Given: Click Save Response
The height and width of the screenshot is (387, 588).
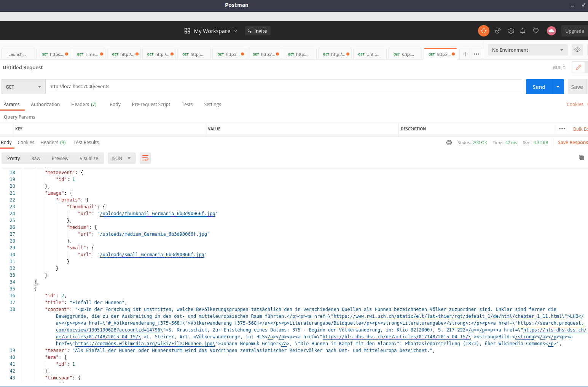Looking at the screenshot, I should click(573, 142).
